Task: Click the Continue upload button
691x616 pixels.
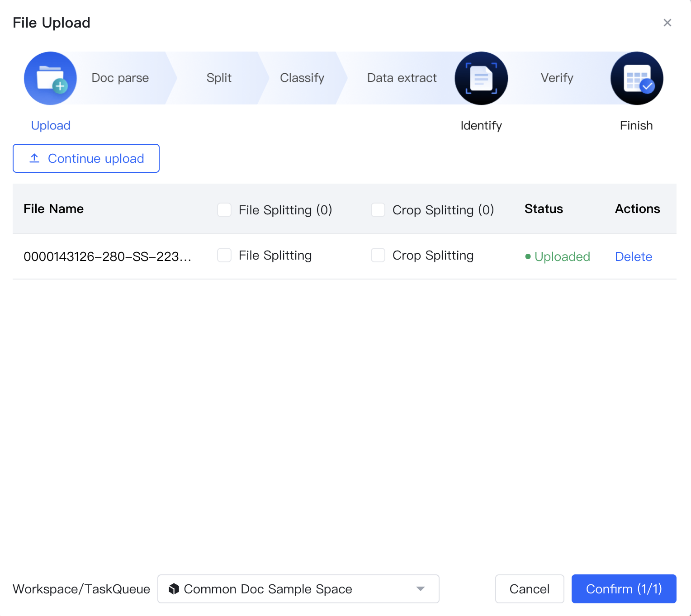Action: [86, 158]
